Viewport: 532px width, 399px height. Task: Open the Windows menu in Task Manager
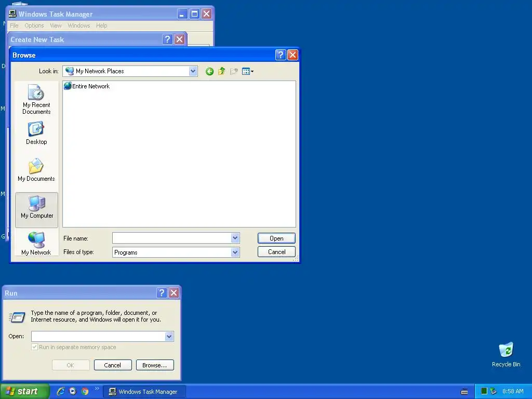[x=79, y=25]
